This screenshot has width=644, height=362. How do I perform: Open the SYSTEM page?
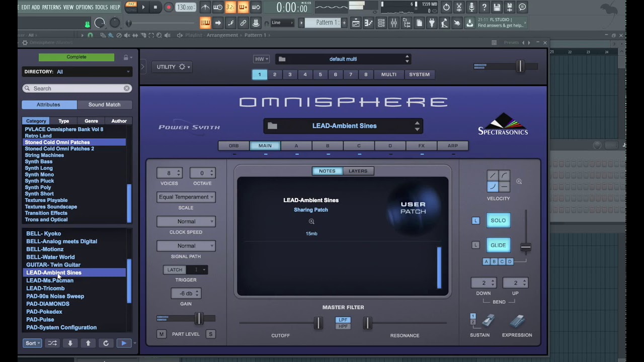[x=420, y=74]
